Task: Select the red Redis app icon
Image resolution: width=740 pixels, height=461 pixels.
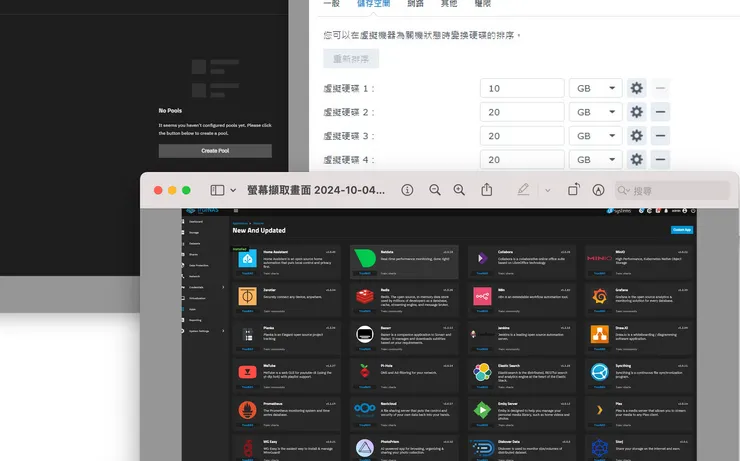Action: 365,296
